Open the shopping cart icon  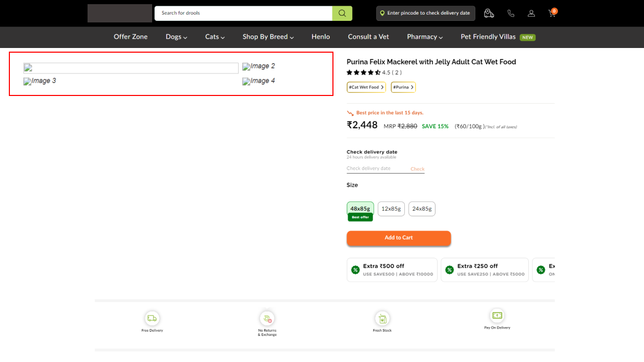[x=552, y=13]
